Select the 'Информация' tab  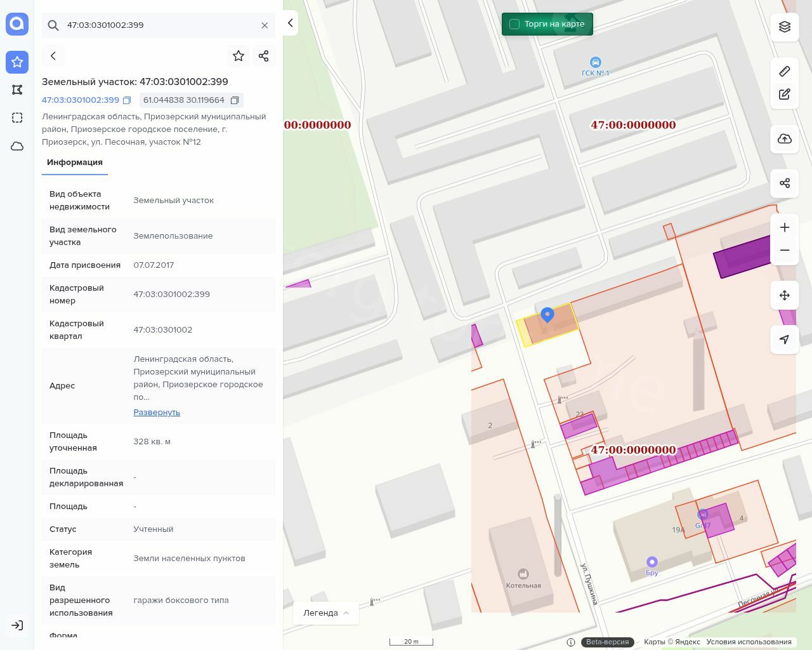pyautogui.click(x=75, y=162)
